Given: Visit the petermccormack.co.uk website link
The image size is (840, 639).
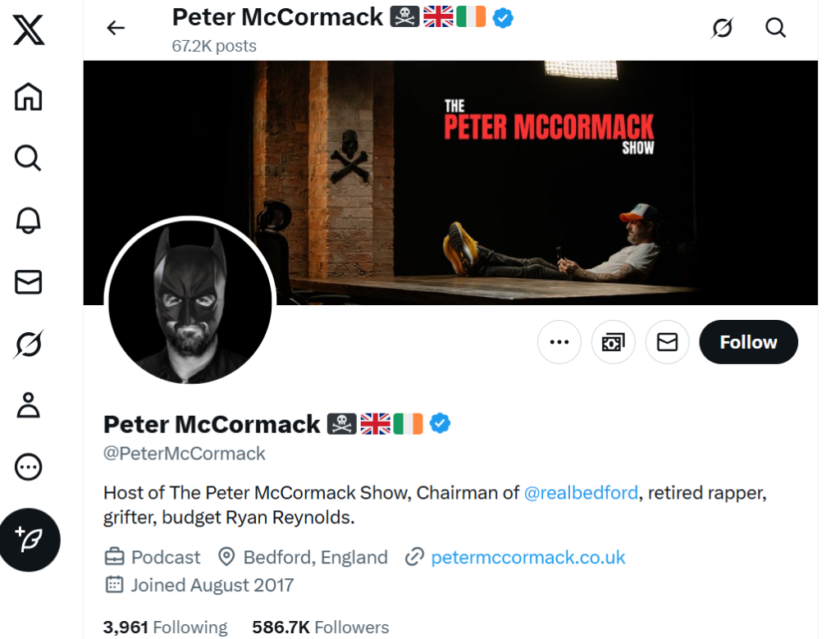Looking at the screenshot, I should click(527, 558).
